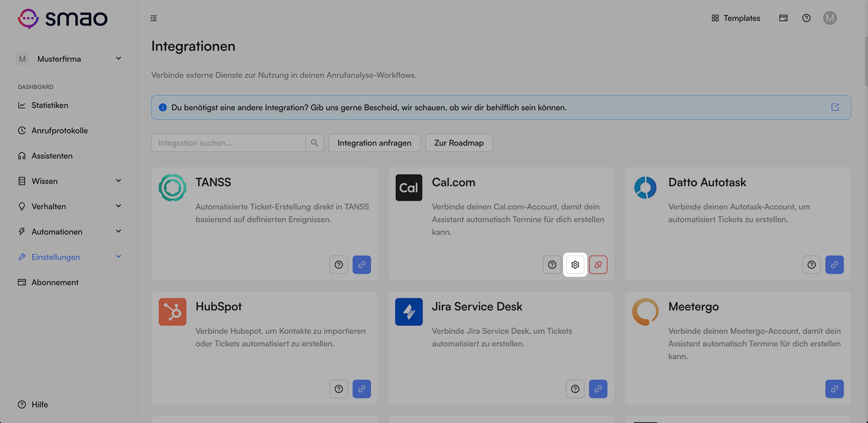Connect the TANSS integration
This screenshot has width=868, height=423.
pyautogui.click(x=362, y=265)
